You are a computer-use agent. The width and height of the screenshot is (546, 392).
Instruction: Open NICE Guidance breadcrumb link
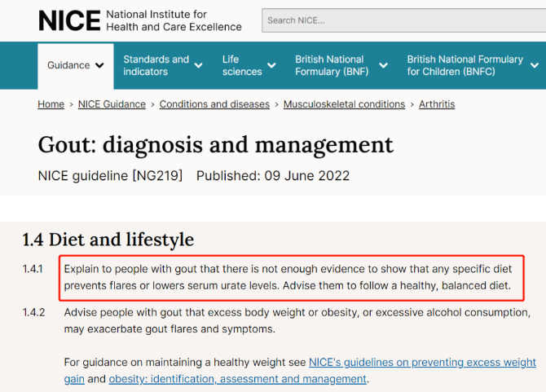112,104
